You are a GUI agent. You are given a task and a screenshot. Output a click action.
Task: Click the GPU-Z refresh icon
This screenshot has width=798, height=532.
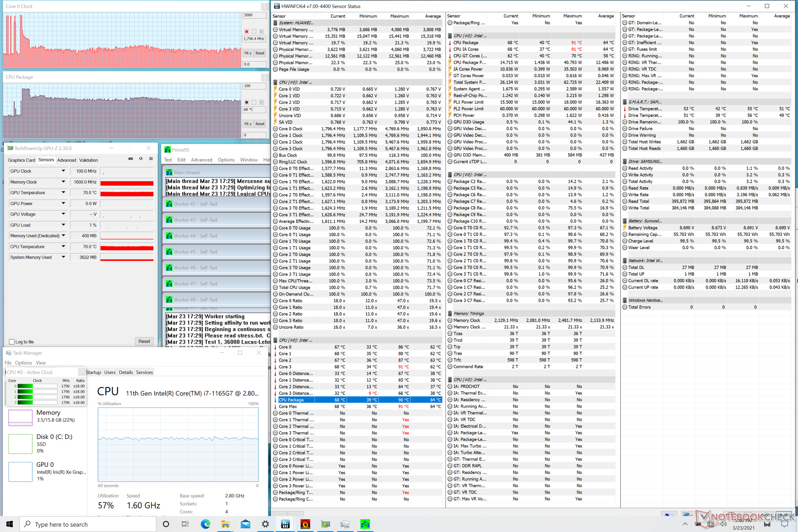(141, 159)
